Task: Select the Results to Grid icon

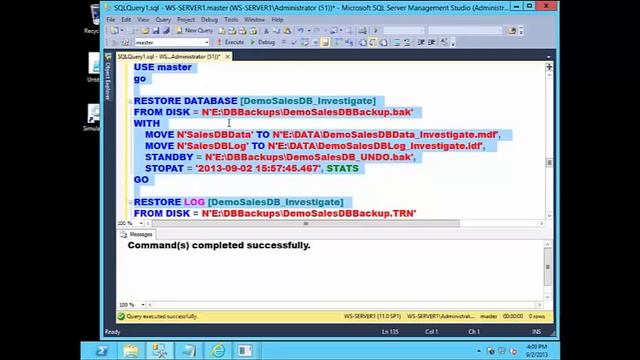Action: click(373, 42)
